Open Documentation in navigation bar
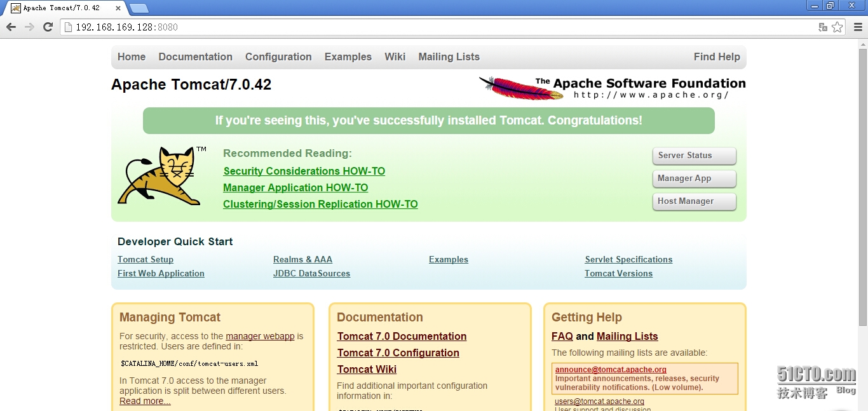 coord(196,57)
